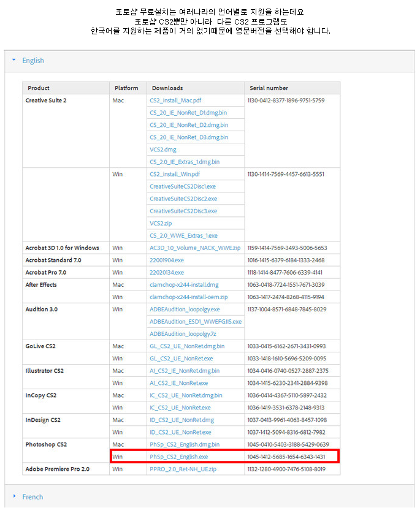This screenshot has width=420, height=513.
Task: Click the Photoshop CS2 product name
Action: pyautogui.click(x=46, y=444)
